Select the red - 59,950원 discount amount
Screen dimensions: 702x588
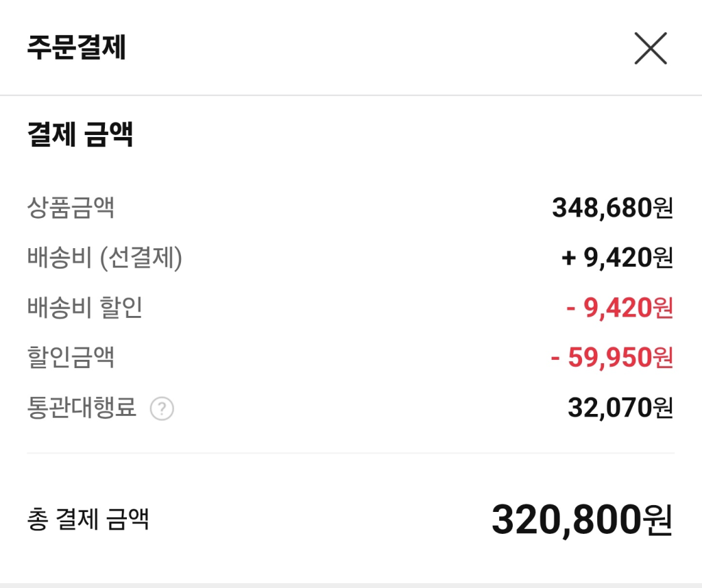click(x=612, y=358)
